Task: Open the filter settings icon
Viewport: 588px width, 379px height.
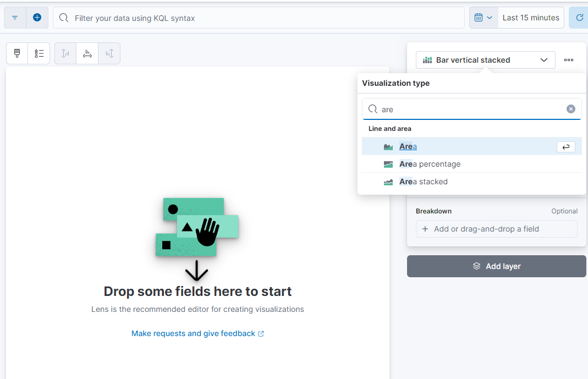Action: click(x=14, y=17)
